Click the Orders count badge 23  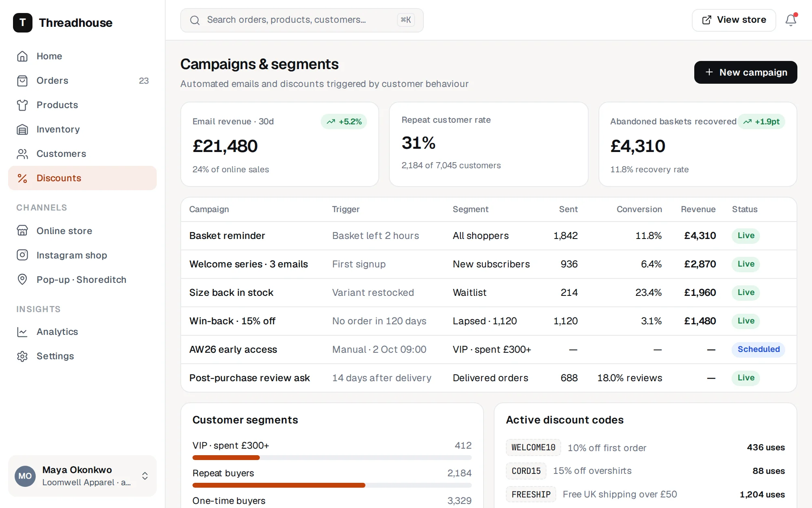tap(144, 81)
